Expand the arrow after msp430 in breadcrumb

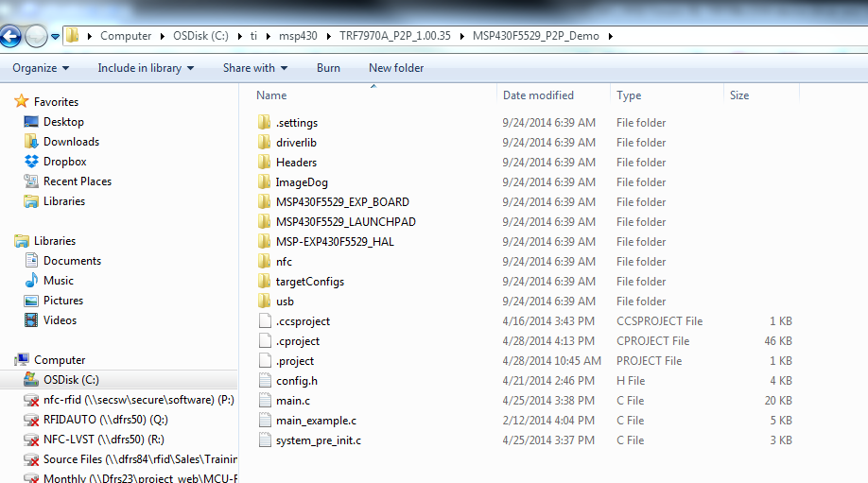coord(329,36)
